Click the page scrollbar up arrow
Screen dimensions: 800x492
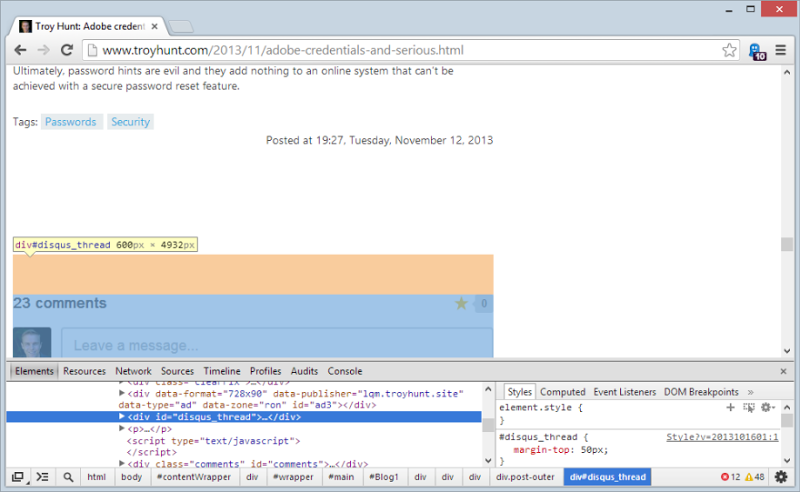point(786,72)
